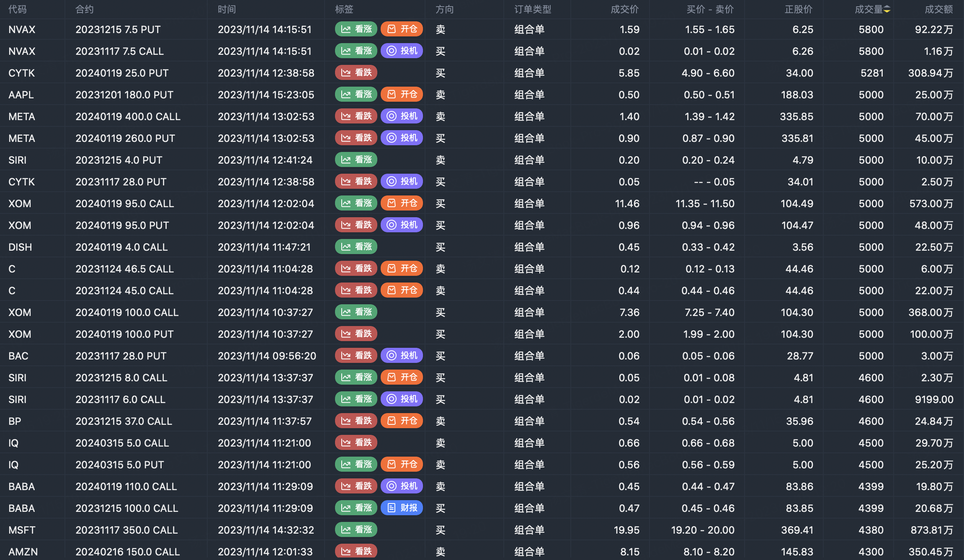Click the 开仓 tag on SIRI 8.0 CALL row
The width and height of the screenshot is (964, 560).
pyautogui.click(x=402, y=377)
